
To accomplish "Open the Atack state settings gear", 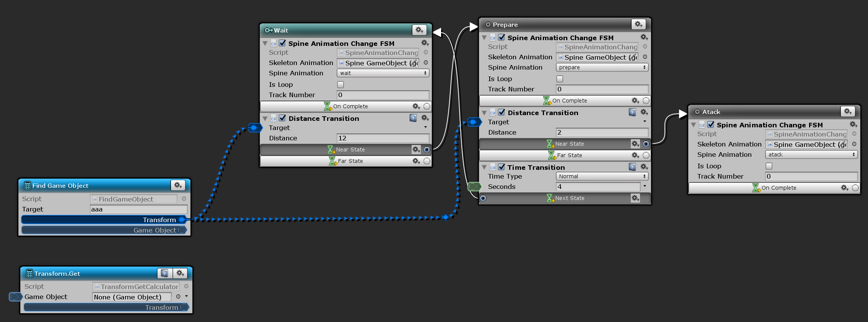I will click(x=848, y=111).
